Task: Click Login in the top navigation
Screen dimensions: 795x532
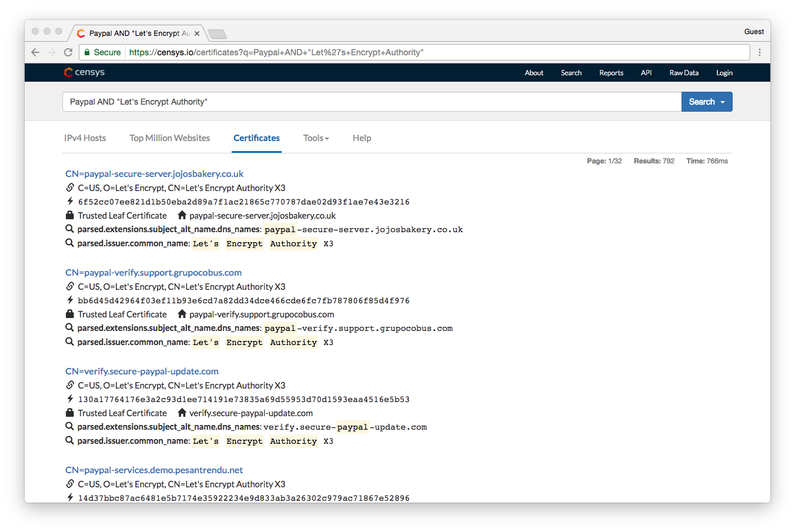Action: coord(724,73)
